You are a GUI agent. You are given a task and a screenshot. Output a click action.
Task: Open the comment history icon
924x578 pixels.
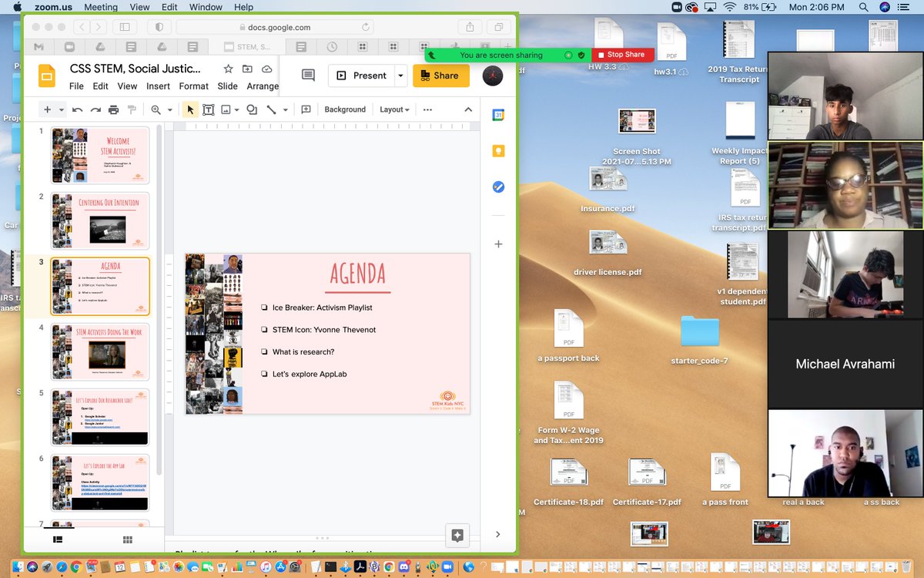[308, 76]
